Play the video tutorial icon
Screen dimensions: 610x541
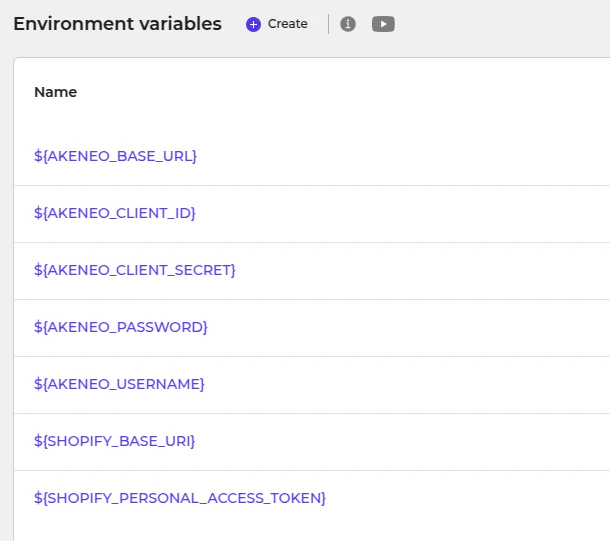tap(383, 24)
